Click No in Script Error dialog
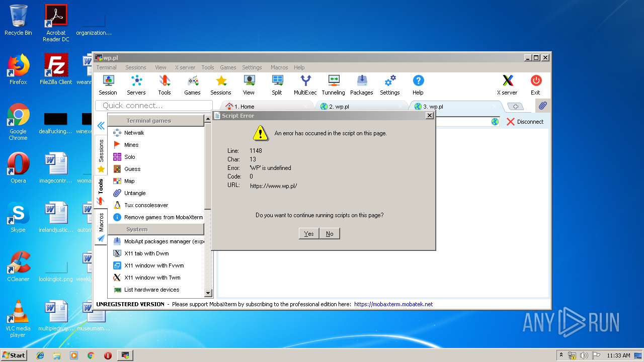The image size is (644, 362). point(330,233)
